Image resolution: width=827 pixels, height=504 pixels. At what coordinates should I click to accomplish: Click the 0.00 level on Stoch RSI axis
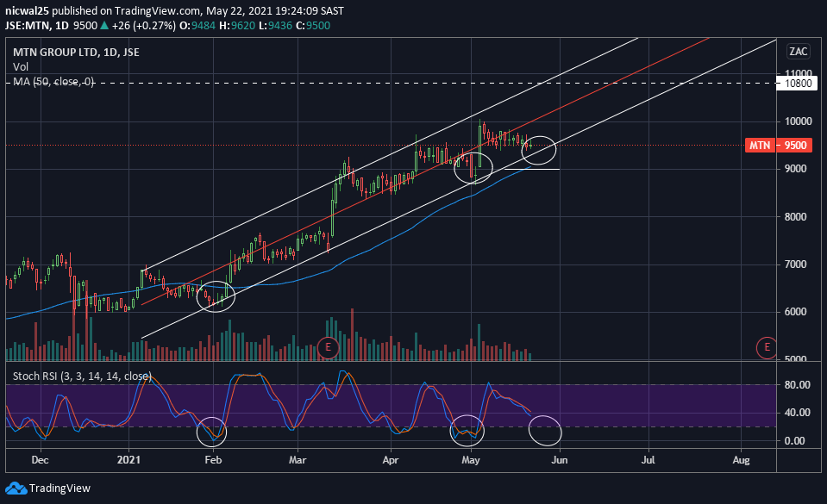click(795, 441)
